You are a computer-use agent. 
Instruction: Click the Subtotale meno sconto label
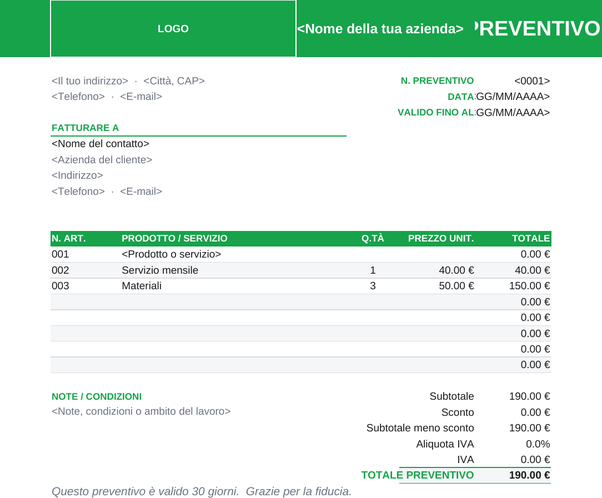click(x=420, y=428)
